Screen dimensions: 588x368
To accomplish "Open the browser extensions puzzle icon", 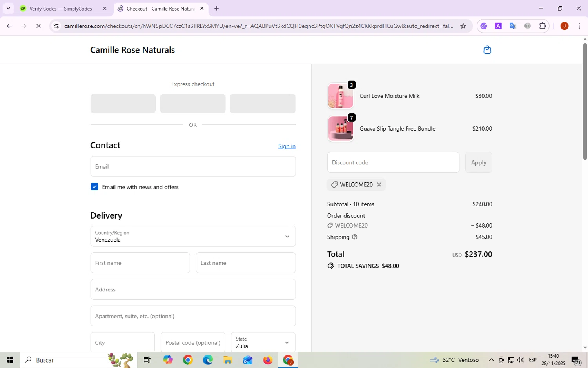I will tap(543, 26).
